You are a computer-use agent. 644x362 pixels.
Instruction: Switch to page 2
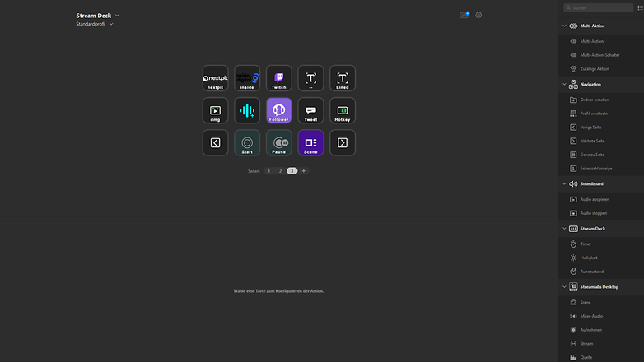281,171
